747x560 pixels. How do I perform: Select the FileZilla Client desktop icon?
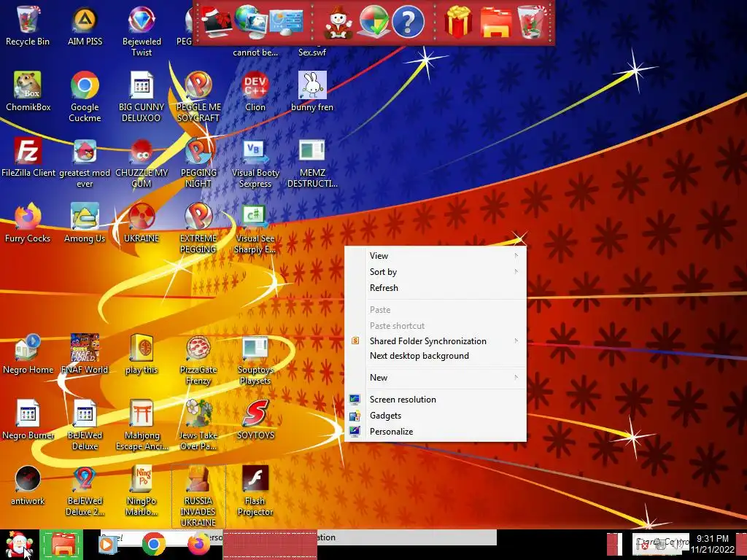pos(28,157)
